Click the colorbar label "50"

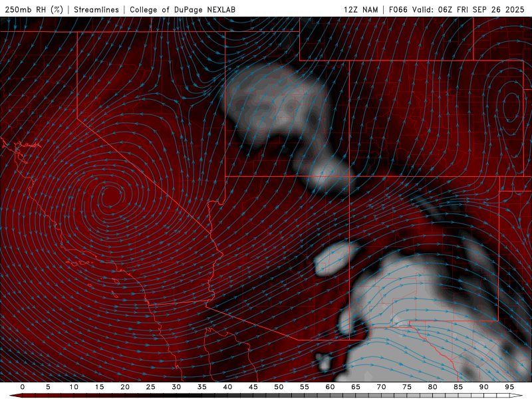[279, 387]
